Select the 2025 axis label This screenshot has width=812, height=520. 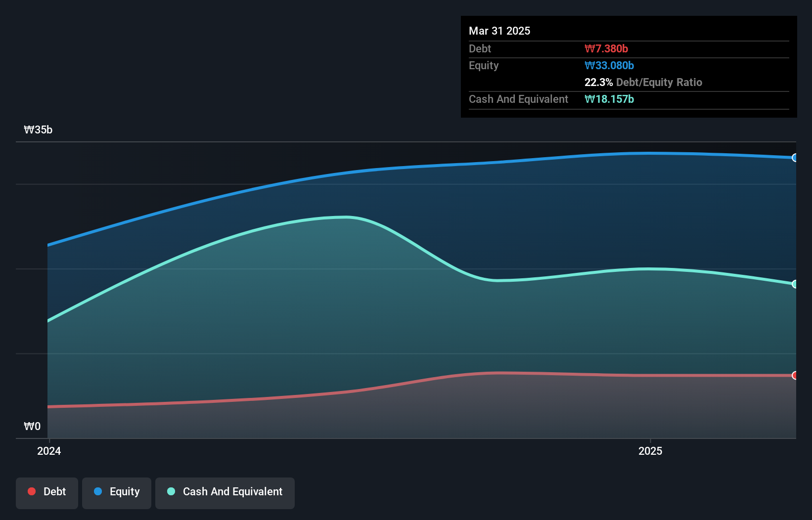click(651, 451)
